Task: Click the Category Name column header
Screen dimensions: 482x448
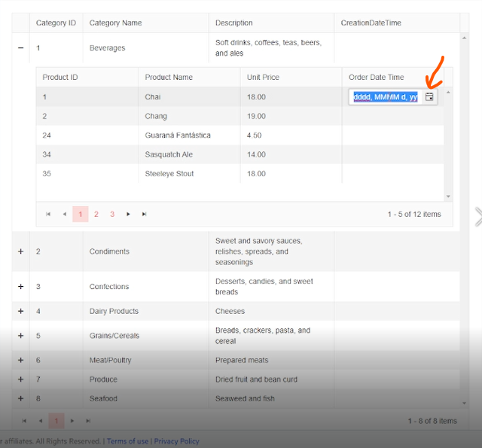Action: tap(115, 23)
